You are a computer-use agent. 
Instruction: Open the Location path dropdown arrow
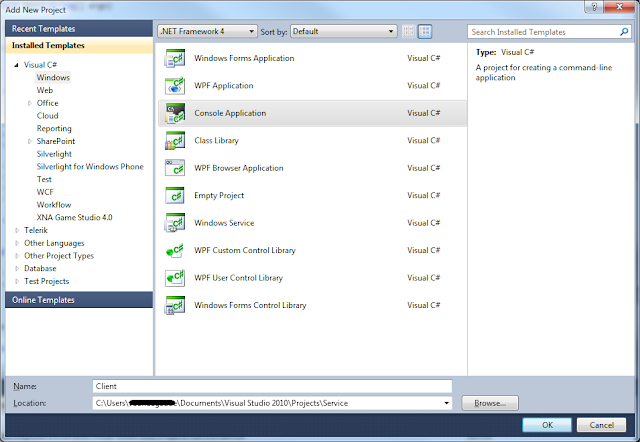pyautogui.click(x=447, y=403)
